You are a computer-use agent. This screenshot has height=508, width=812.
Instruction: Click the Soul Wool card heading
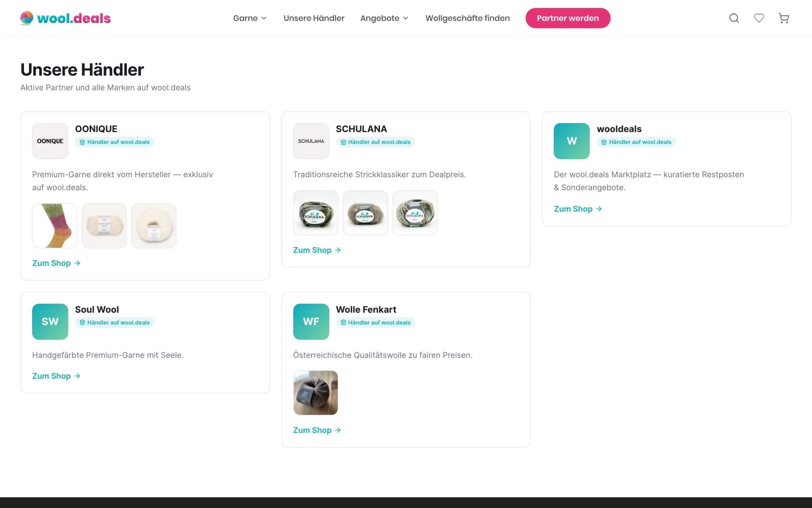(97, 310)
